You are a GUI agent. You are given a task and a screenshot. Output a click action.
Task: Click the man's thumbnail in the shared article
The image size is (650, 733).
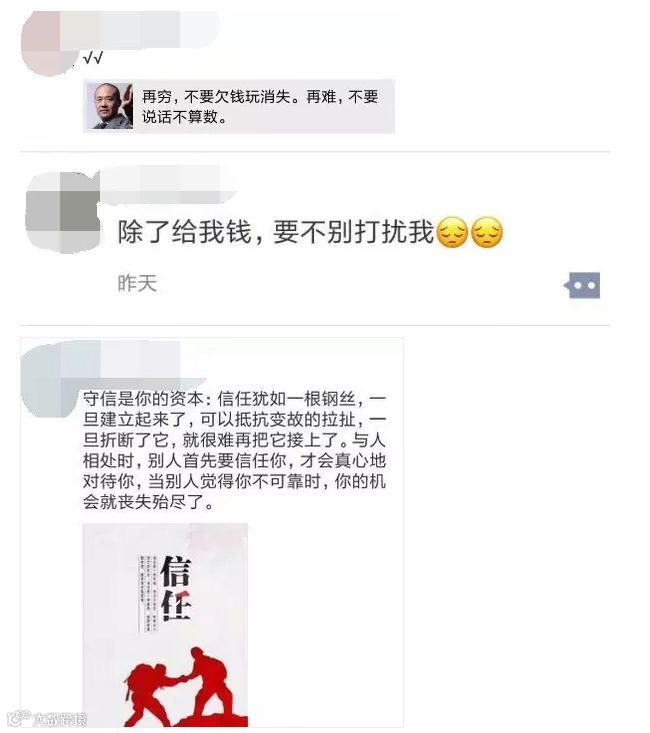(110, 106)
